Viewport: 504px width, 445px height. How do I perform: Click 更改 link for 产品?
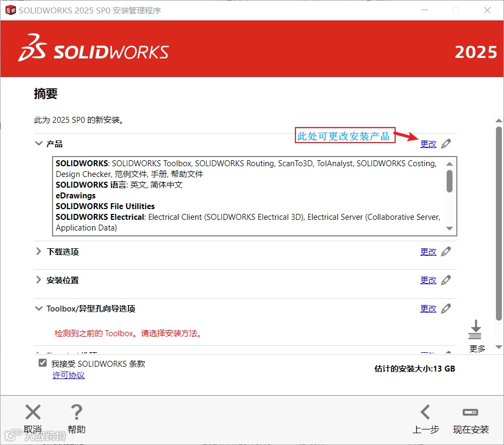pos(428,144)
